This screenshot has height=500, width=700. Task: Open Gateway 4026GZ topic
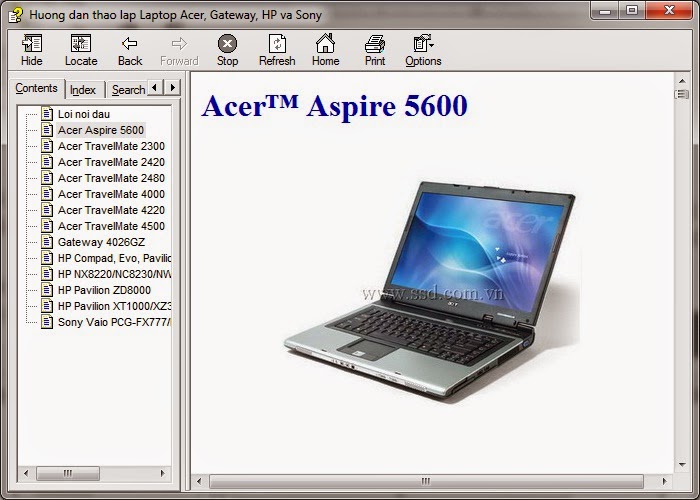point(101,242)
